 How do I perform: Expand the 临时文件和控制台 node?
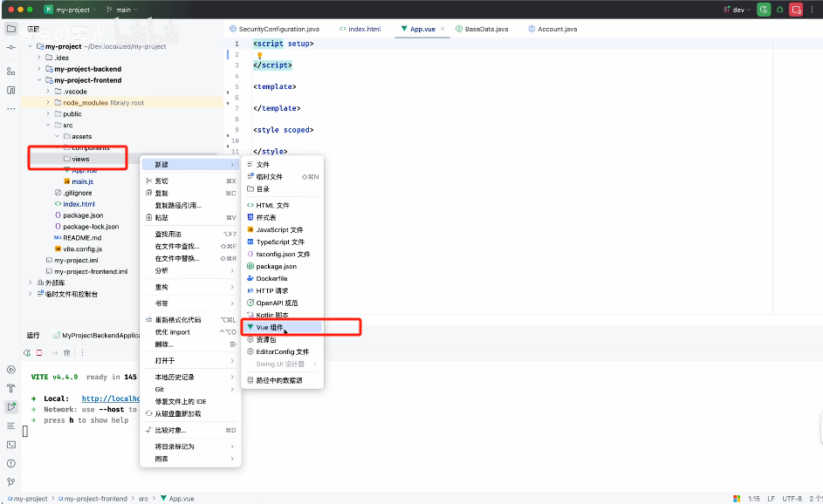30,294
